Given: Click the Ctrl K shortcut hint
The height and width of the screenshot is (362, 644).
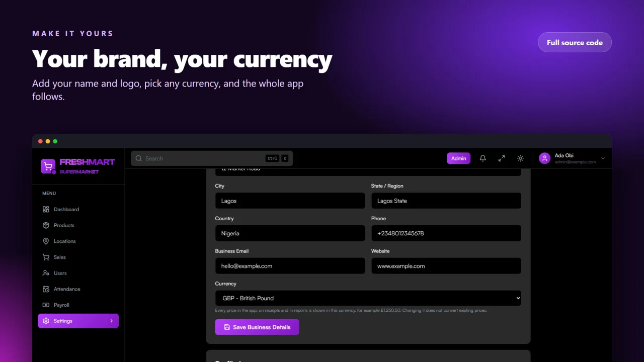Looking at the screenshot, I should point(277,158).
